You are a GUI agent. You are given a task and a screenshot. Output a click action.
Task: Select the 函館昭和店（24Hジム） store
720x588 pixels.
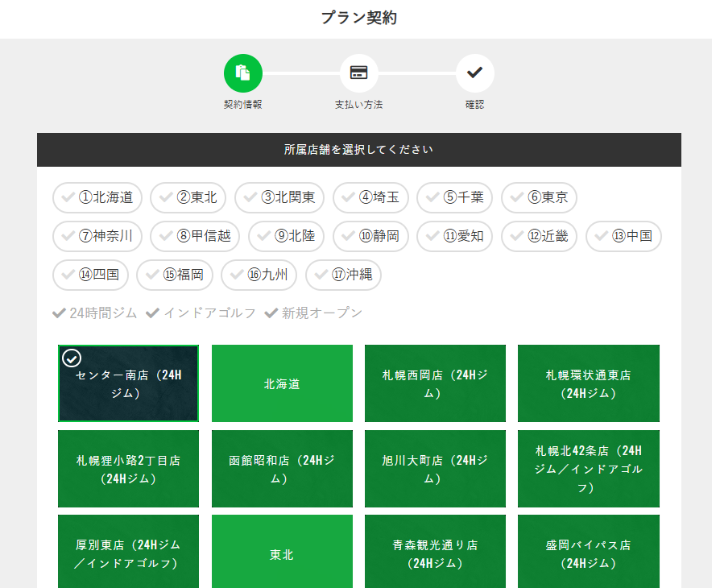(282, 469)
